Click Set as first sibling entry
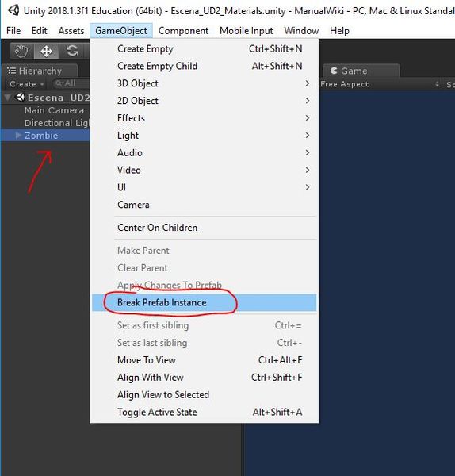This screenshot has height=476, width=455. pos(205,325)
